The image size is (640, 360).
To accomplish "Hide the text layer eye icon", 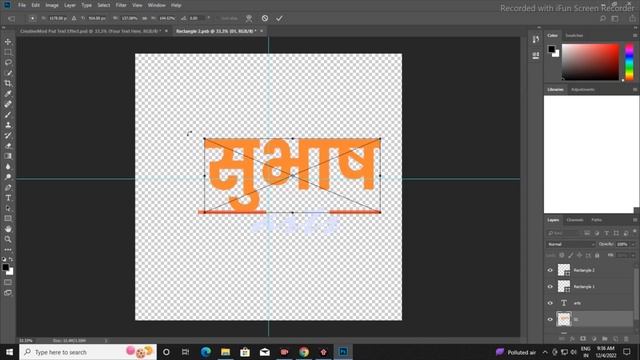I will click(x=550, y=303).
